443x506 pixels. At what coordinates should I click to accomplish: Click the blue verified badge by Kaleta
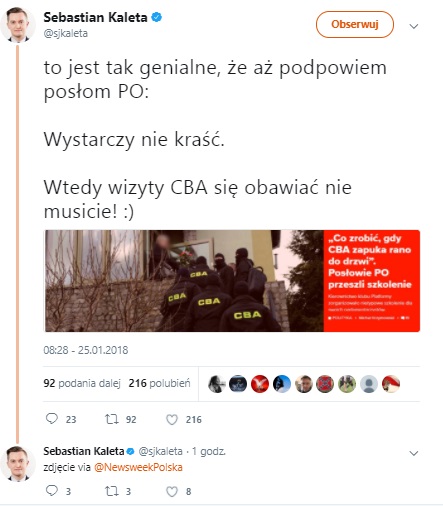click(157, 17)
